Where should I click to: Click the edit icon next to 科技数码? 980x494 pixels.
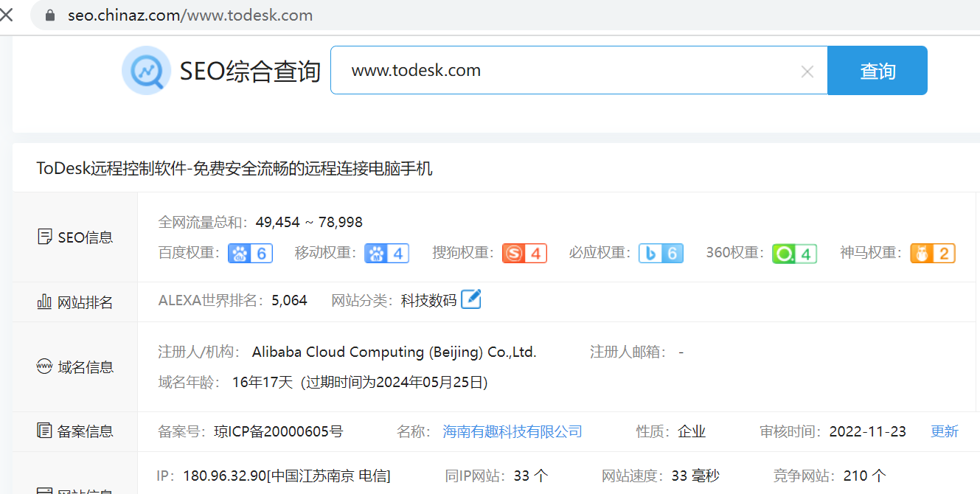tap(471, 299)
